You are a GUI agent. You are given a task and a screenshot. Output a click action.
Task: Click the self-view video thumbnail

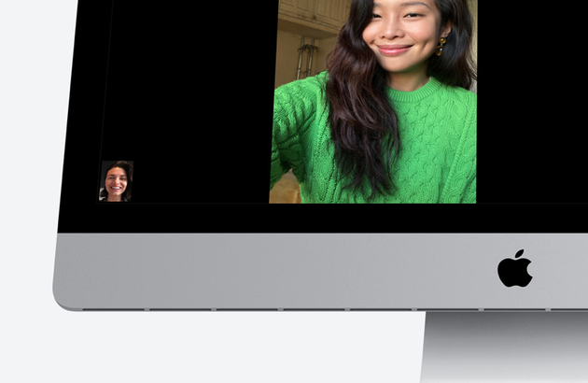click(117, 181)
